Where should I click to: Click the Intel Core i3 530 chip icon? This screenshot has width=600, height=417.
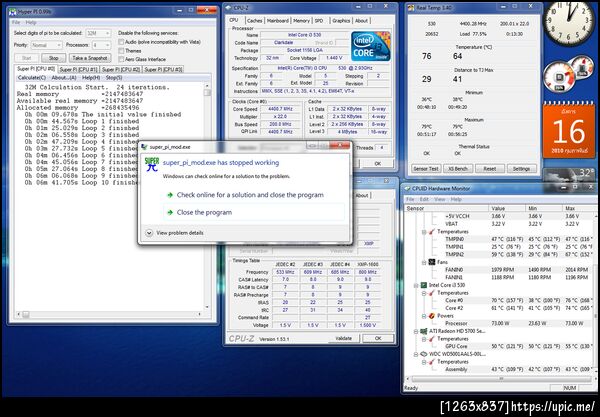pyautogui.click(x=424, y=285)
